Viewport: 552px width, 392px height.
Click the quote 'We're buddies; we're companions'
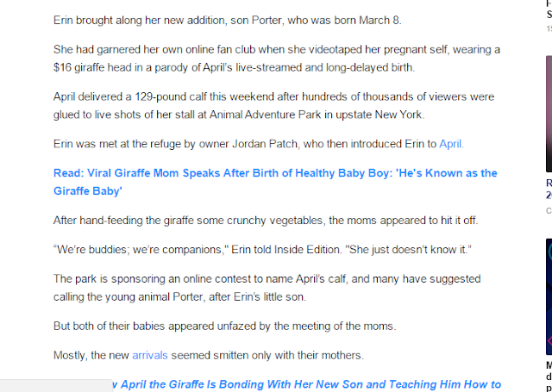click(262, 249)
